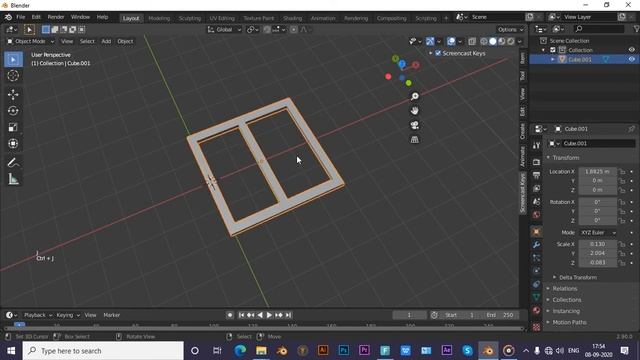Open timeline Marker menu
Viewport: 640px width, 360px height.
click(111, 315)
